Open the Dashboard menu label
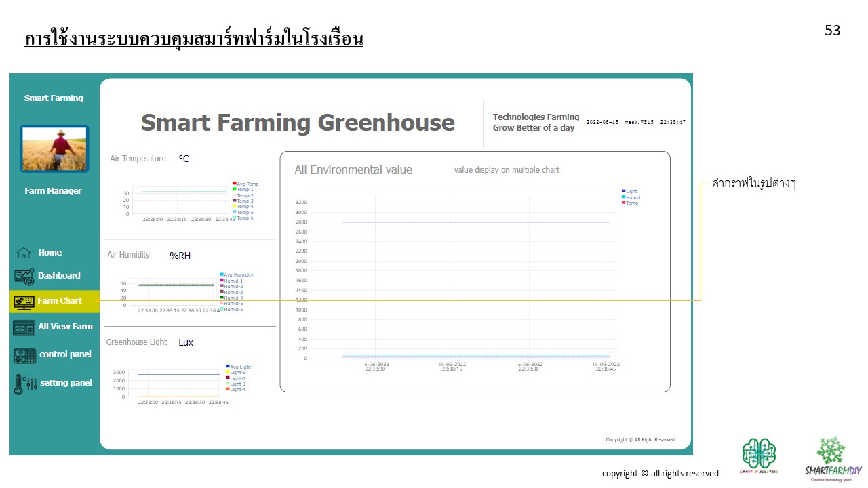This screenshot has width=868, height=488. [59, 276]
